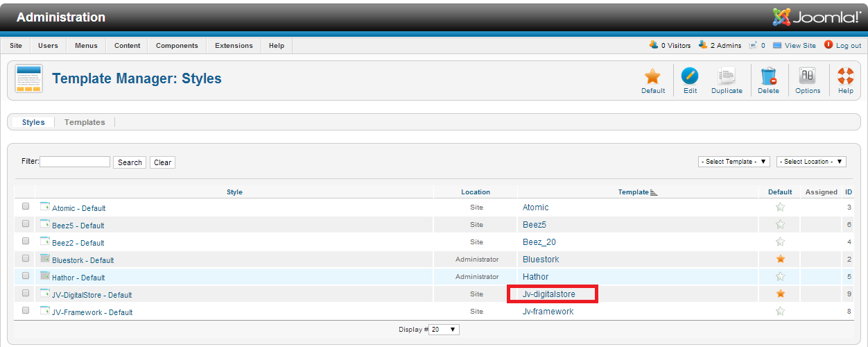Open the Menus menu
The image size is (868, 347).
click(x=87, y=46)
